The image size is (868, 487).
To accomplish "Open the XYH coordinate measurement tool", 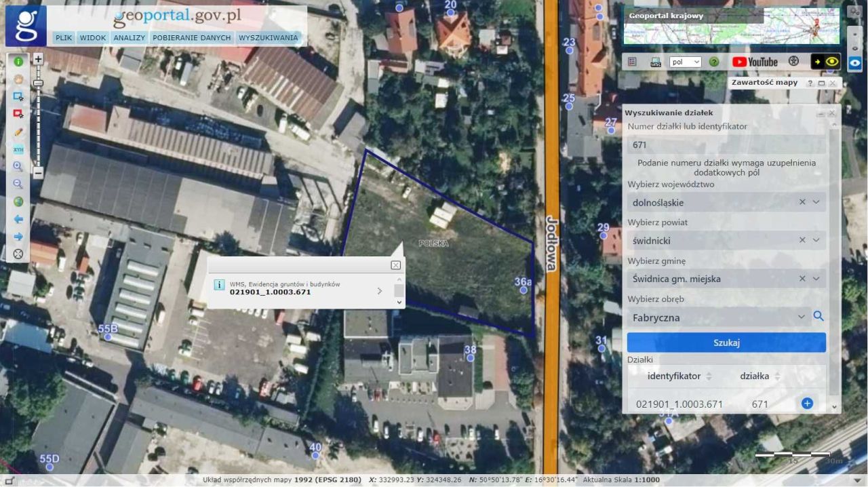I will coord(18,149).
